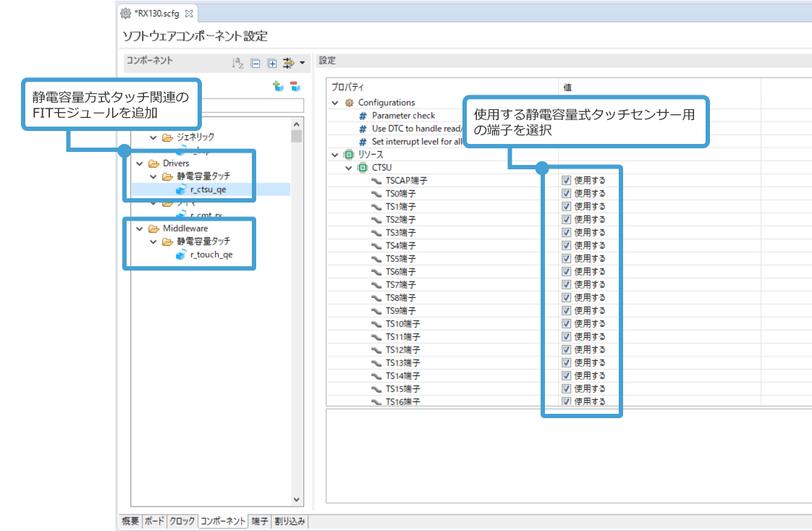Sort components alphabetically with the A-Z icon
The width and height of the screenshot is (812, 531).
237,63
